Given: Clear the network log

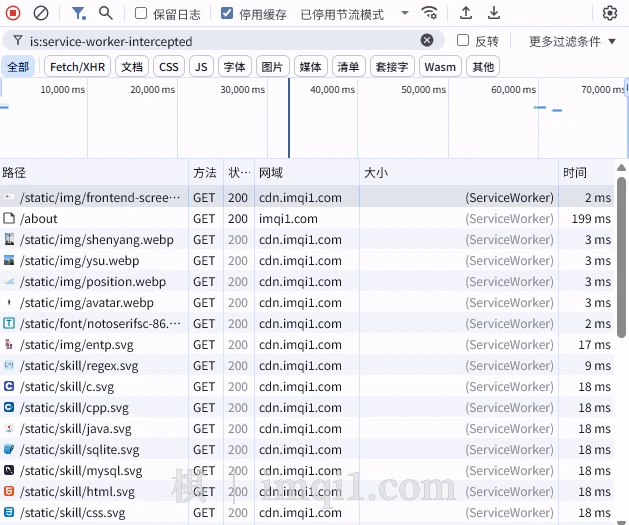Looking at the screenshot, I should pos(41,13).
